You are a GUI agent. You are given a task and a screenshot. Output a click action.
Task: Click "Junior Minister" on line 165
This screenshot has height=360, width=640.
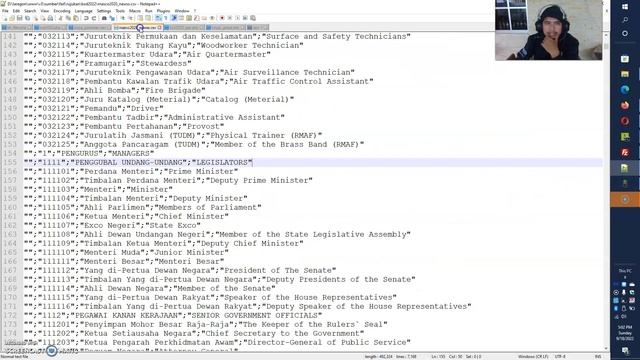coord(189,253)
